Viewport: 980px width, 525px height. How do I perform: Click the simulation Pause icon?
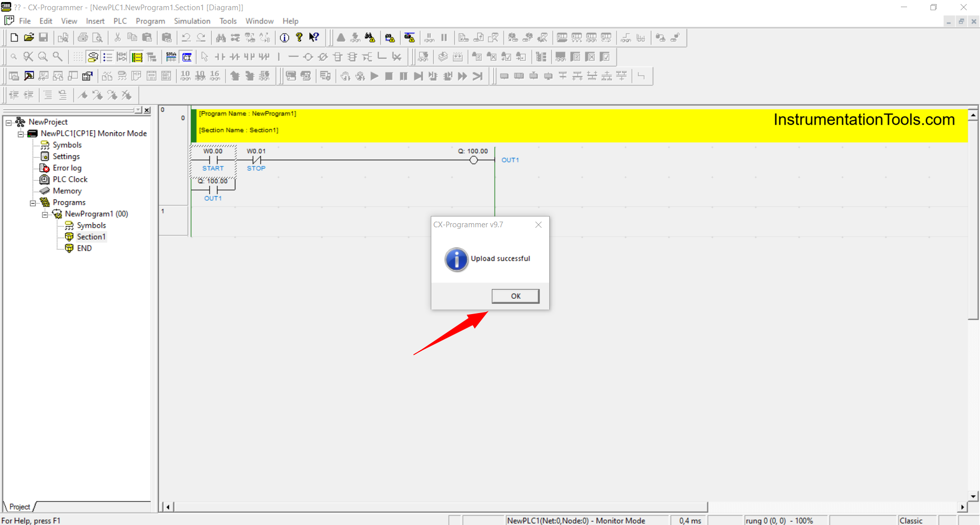click(x=404, y=76)
